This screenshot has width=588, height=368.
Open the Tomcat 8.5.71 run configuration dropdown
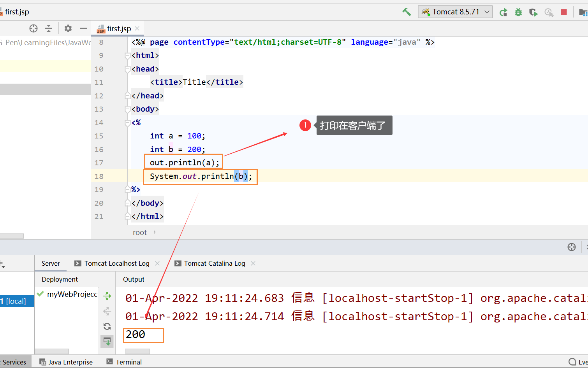455,12
